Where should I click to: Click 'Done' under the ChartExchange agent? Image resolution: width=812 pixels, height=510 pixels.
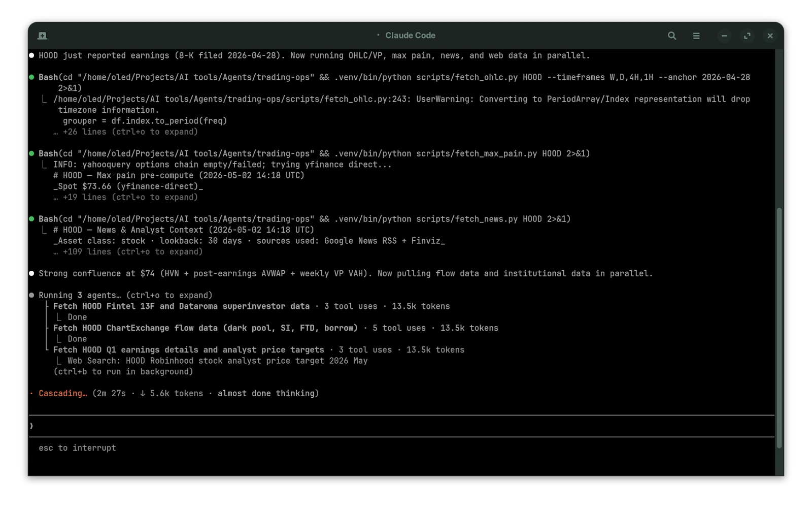(77, 339)
